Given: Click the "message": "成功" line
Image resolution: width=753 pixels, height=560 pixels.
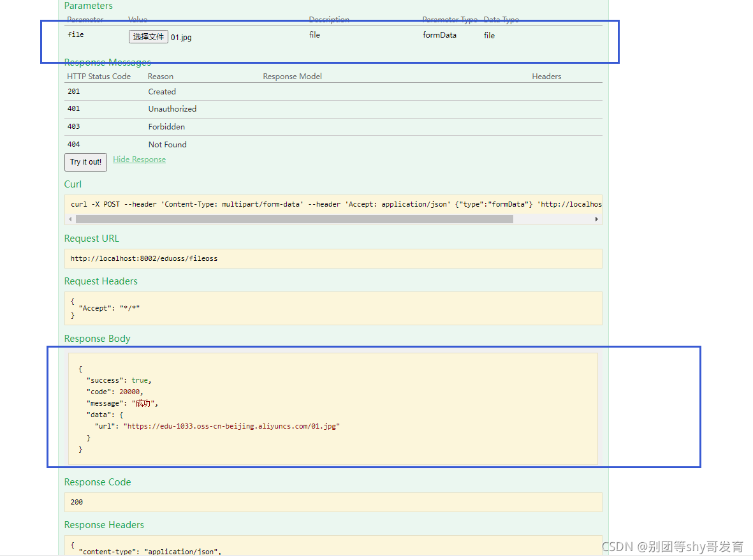Looking at the screenshot, I should pos(122,404).
